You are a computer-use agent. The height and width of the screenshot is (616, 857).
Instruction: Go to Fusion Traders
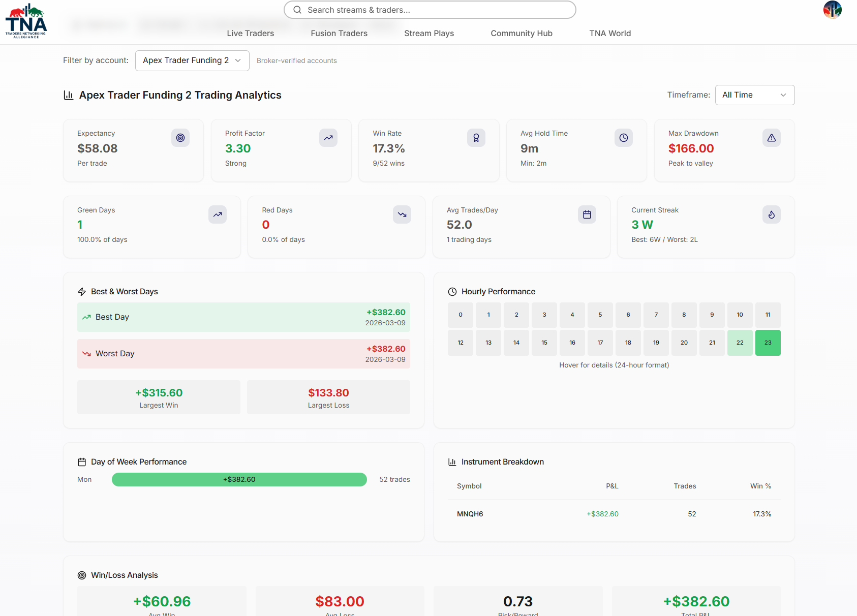tap(339, 34)
